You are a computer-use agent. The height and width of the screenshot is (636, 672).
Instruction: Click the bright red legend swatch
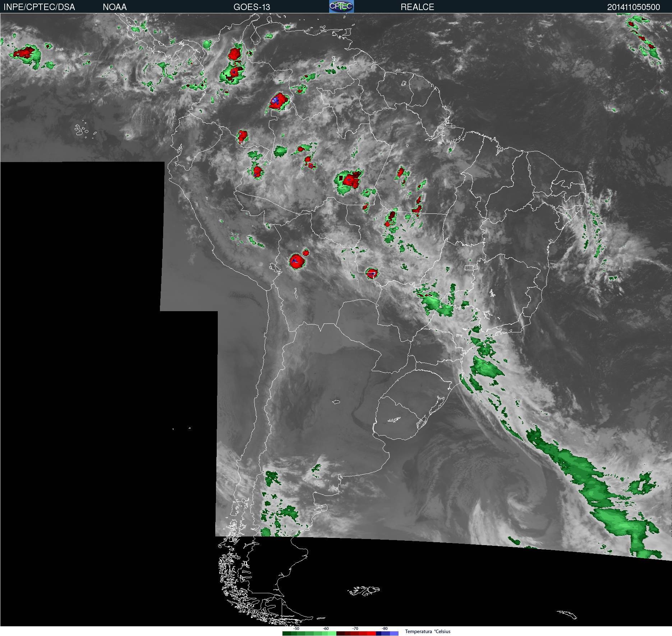tap(372, 633)
